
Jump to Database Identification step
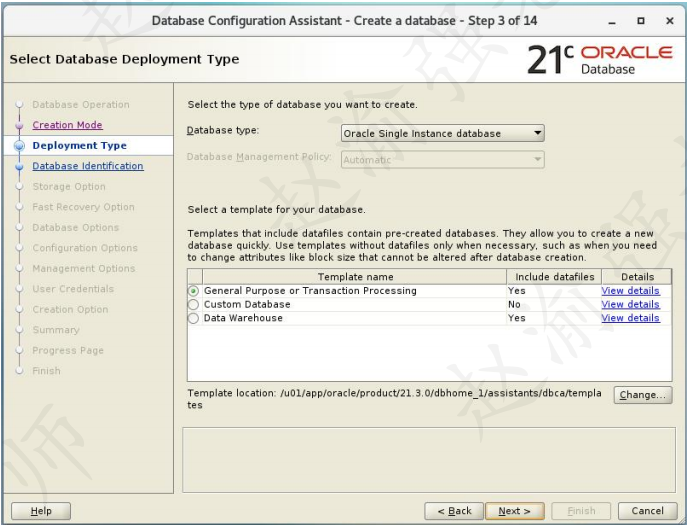click(88, 166)
